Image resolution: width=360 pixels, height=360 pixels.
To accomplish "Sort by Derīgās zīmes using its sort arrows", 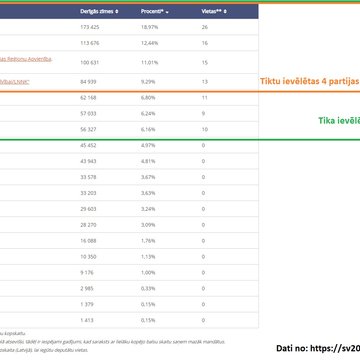I will (x=117, y=12).
